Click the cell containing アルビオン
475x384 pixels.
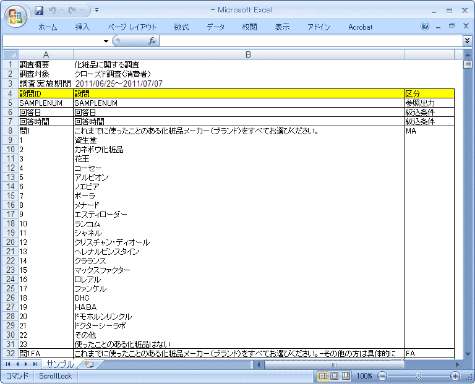239,177
